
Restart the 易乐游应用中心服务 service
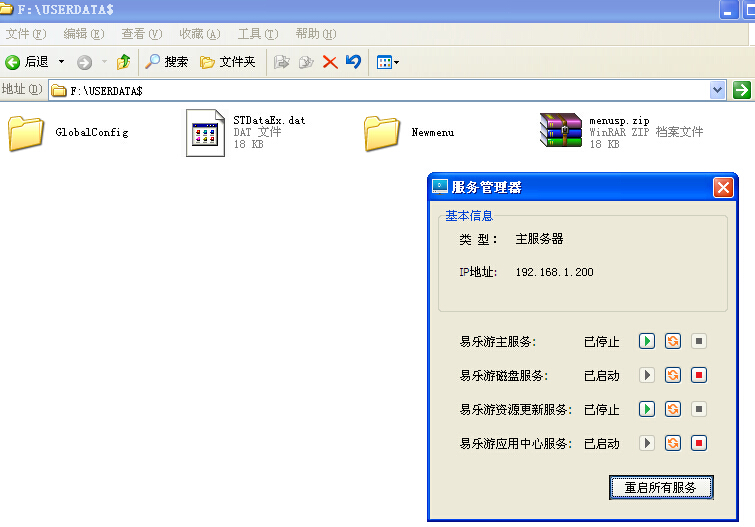673,443
